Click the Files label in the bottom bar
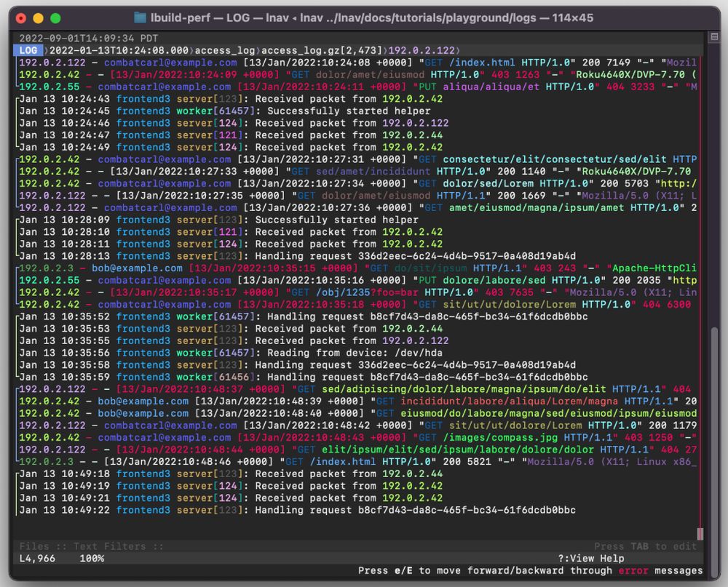The height and width of the screenshot is (587, 728). (34, 546)
